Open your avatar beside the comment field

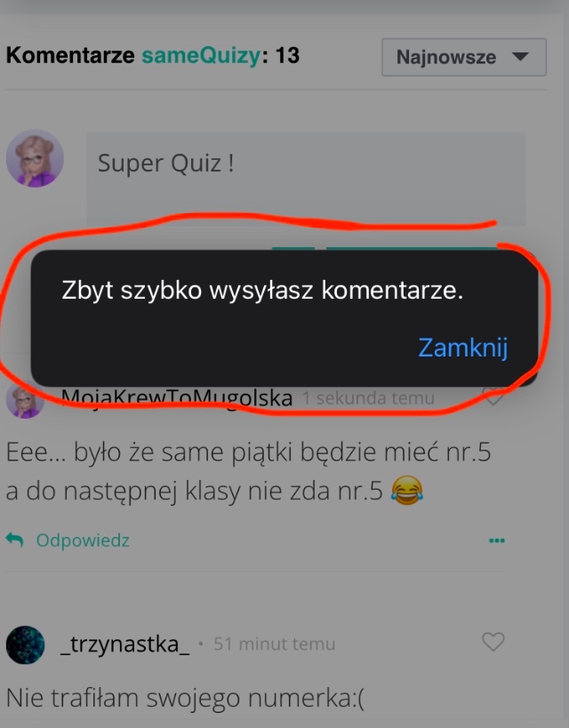[x=35, y=158]
